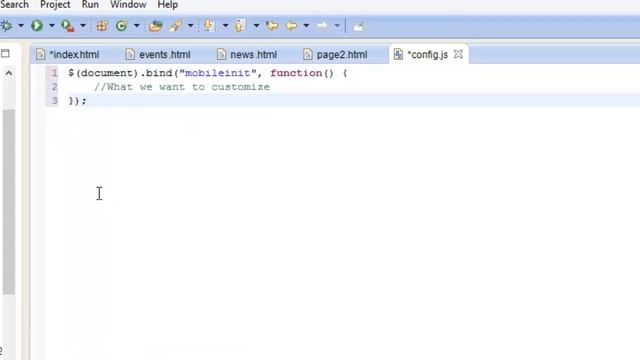Expand the Search icon dropdown

[190, 26]
